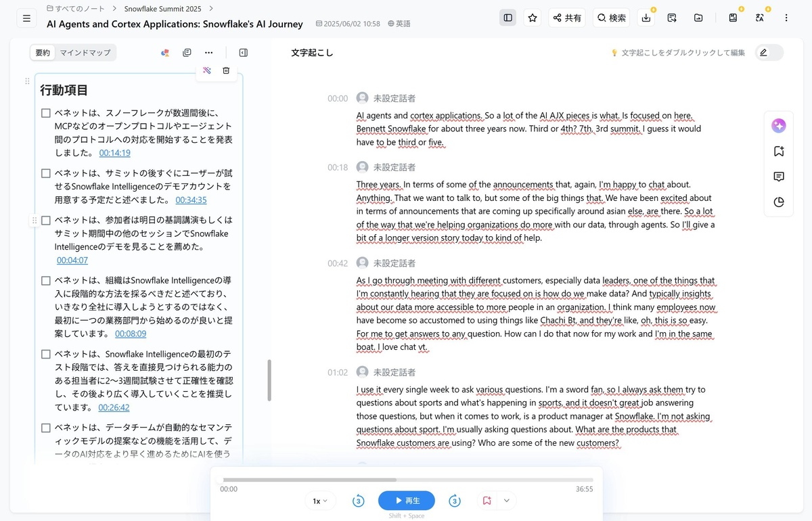Open the hamburger menu

click(26, 18)
